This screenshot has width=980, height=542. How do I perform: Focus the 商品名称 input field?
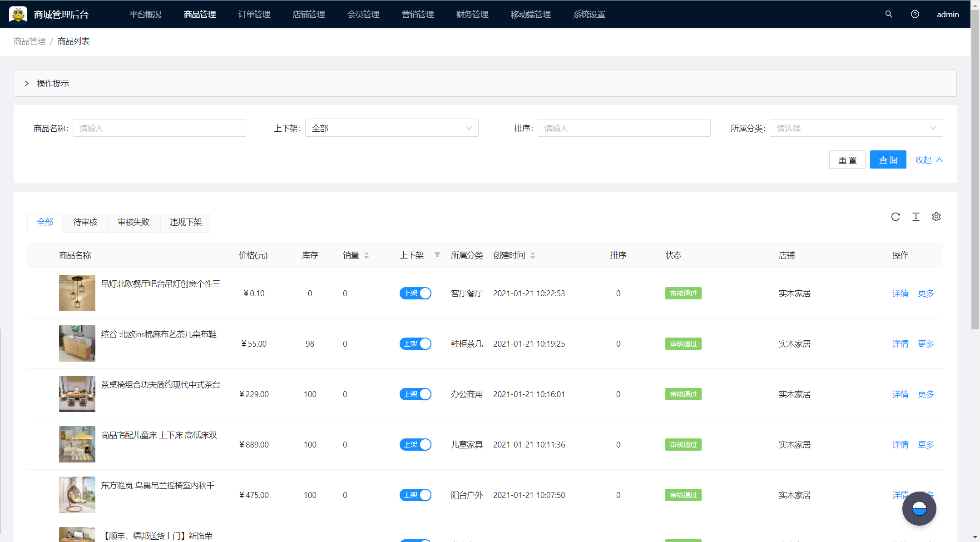point(159,128)
